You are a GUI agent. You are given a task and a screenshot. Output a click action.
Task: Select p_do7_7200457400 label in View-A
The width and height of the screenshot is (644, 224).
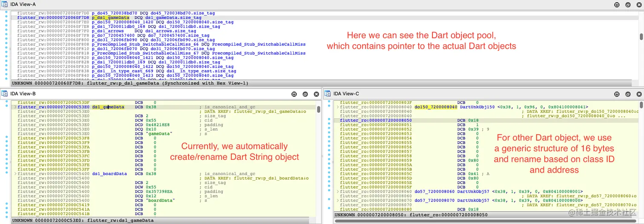(113, 36)
